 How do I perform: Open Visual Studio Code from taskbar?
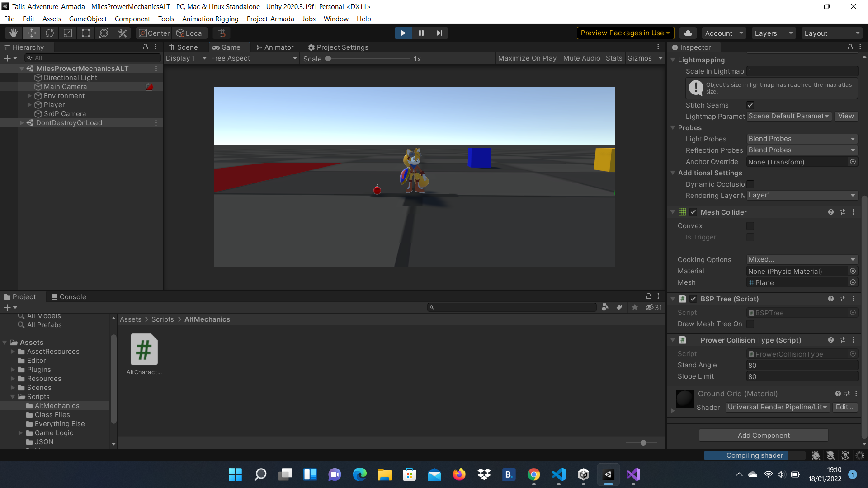pyautogui.click(x=559, y=474)
